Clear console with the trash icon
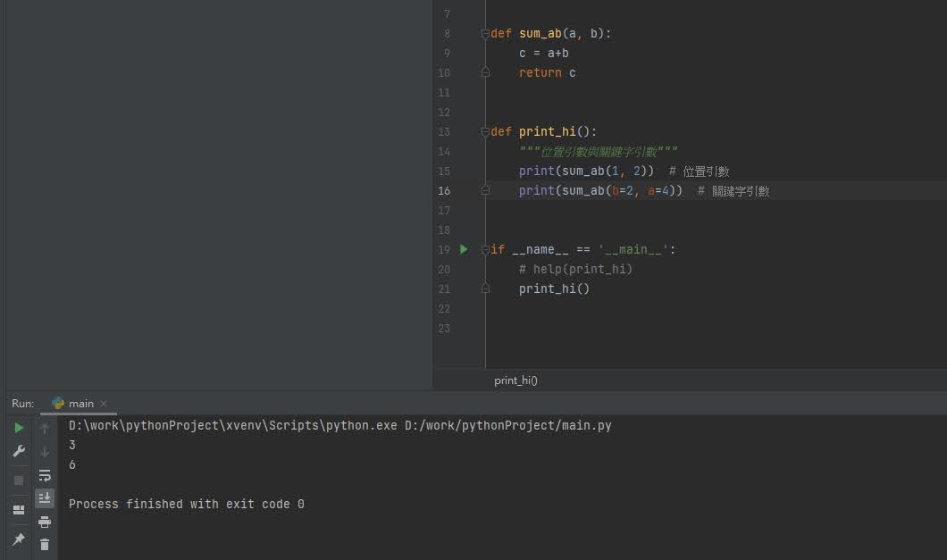The image size is (947, 560). point(45,544)
